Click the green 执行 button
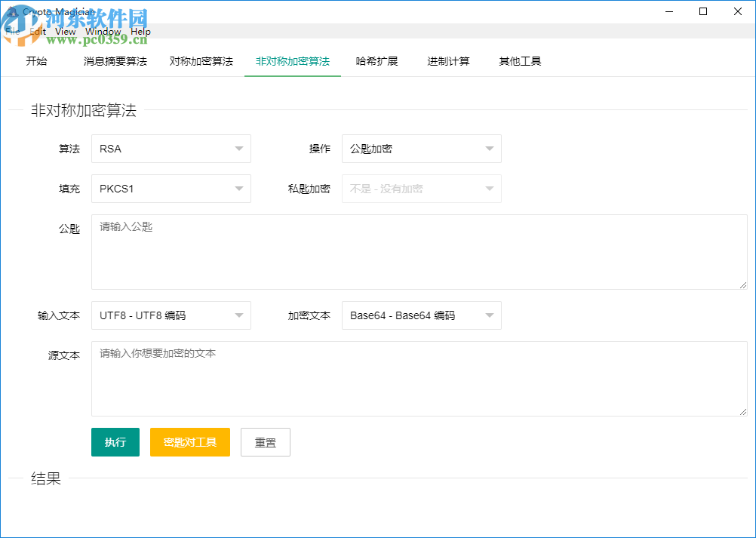The width and height of the screenshot is (756, 538). click(x=115, y=442)
